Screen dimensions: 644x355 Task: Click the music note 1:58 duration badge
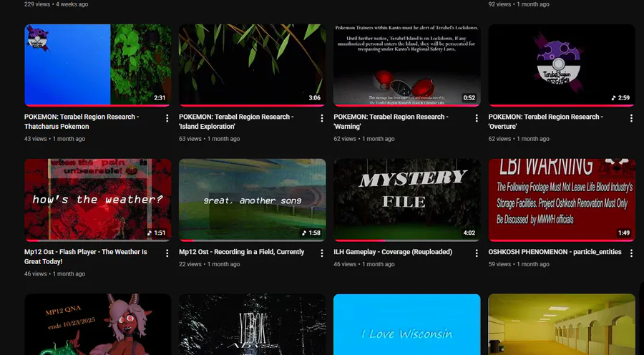[x=311, y=233]
